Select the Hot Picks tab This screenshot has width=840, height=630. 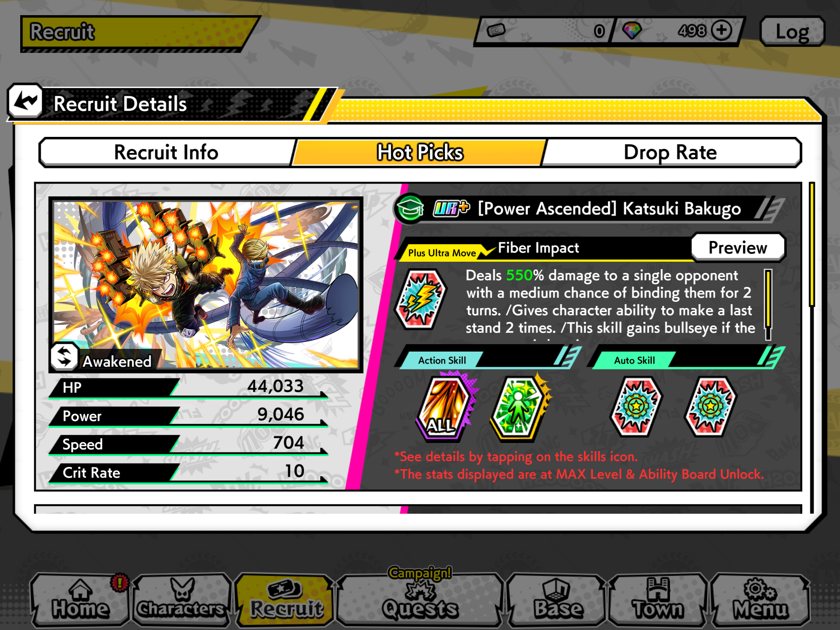click(x=420, y=152)
